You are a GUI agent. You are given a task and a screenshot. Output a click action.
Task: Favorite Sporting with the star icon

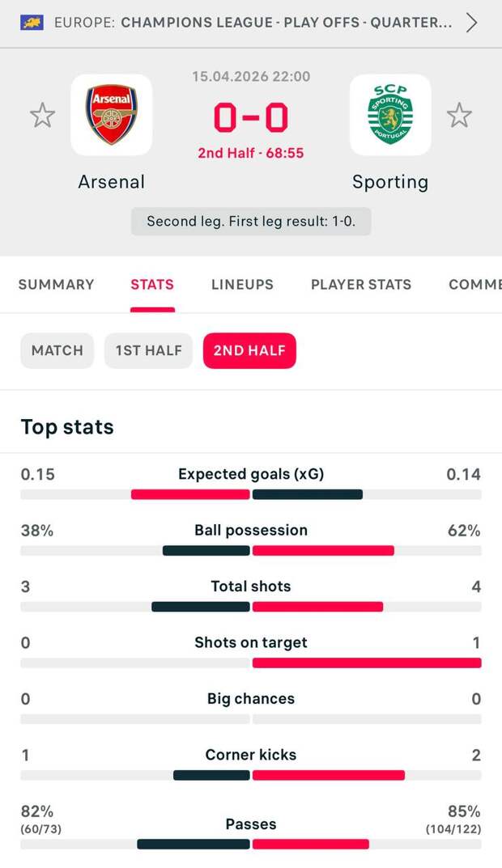pos(459,116)
